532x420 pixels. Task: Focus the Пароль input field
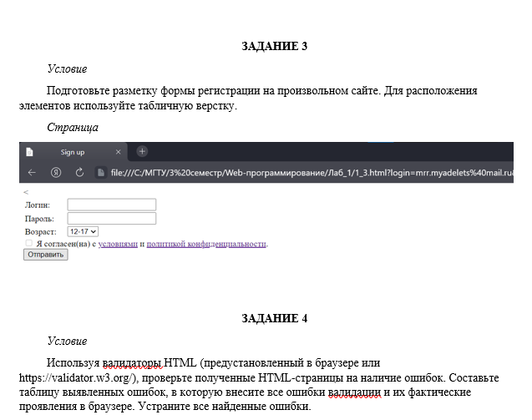pos(112,218)
